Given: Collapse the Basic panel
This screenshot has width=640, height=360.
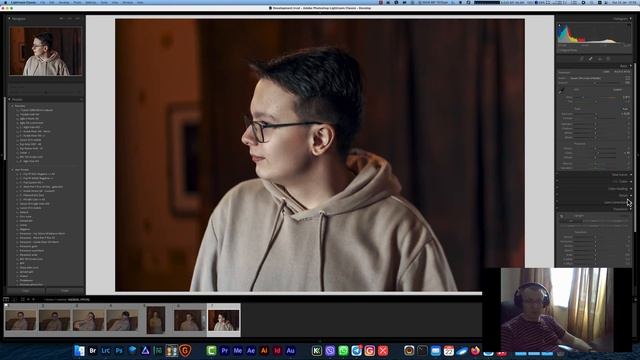Looking at the screenshot, I should tap(631, 66).
